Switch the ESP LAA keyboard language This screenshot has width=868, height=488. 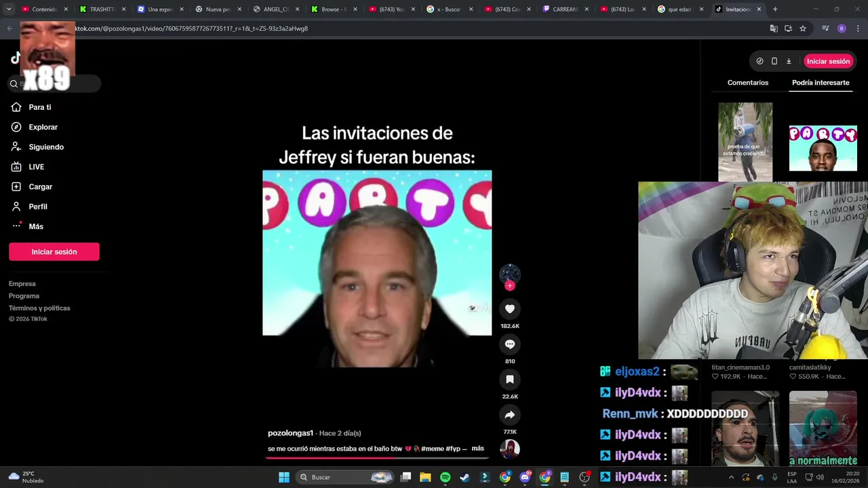(792, 477)
